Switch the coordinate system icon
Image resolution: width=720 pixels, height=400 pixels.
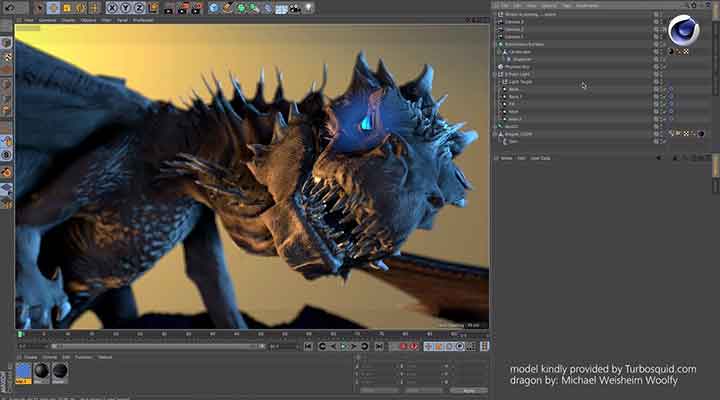click(153, 8)
